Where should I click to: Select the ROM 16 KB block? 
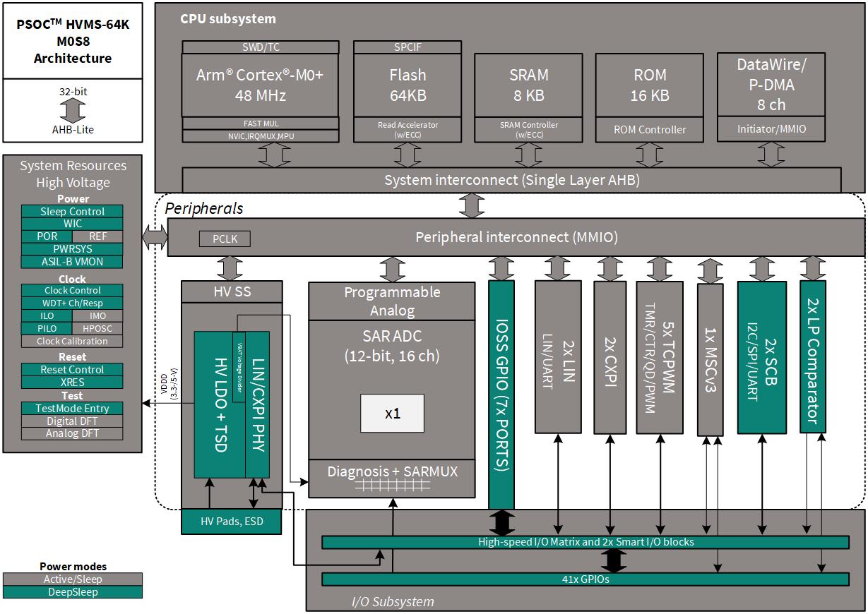(x=650, y=85)
